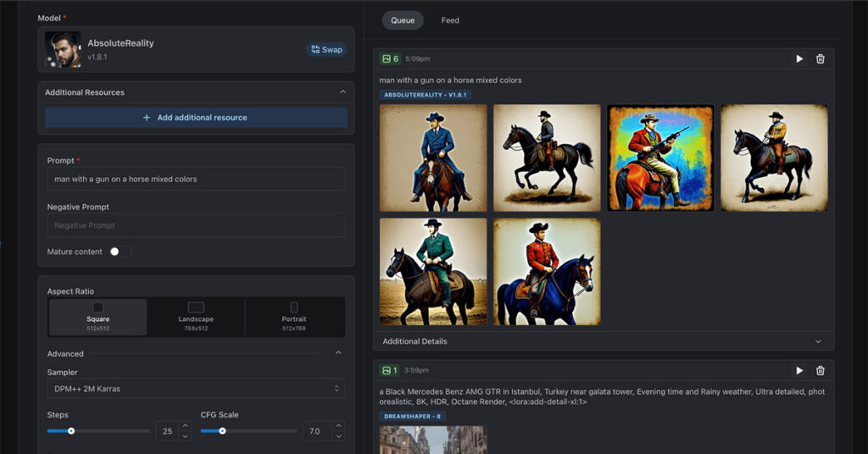Viewport: 868px width, 454px height.
Task: Increase Steps value with the up arrow
Action: (x=186, y=426)
